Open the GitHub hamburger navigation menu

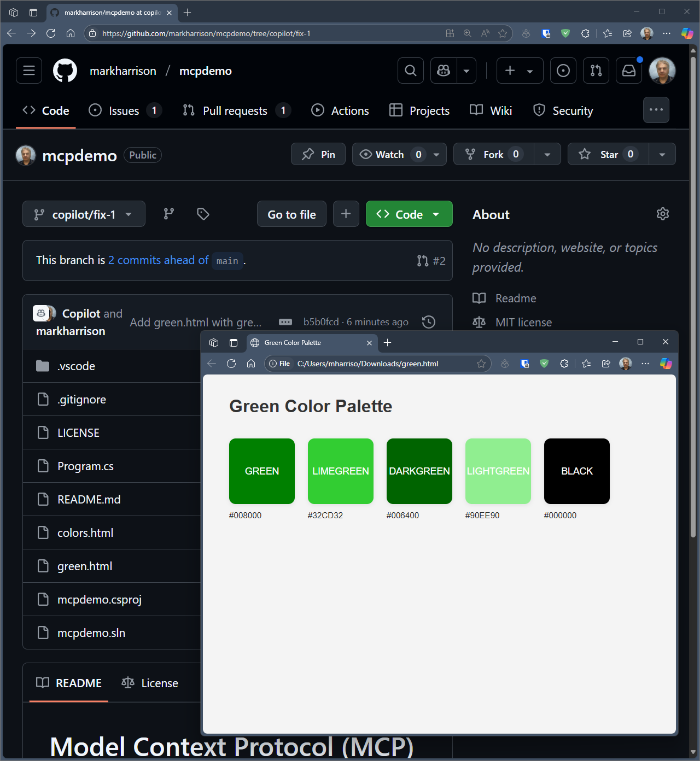[x=29, y=71]
